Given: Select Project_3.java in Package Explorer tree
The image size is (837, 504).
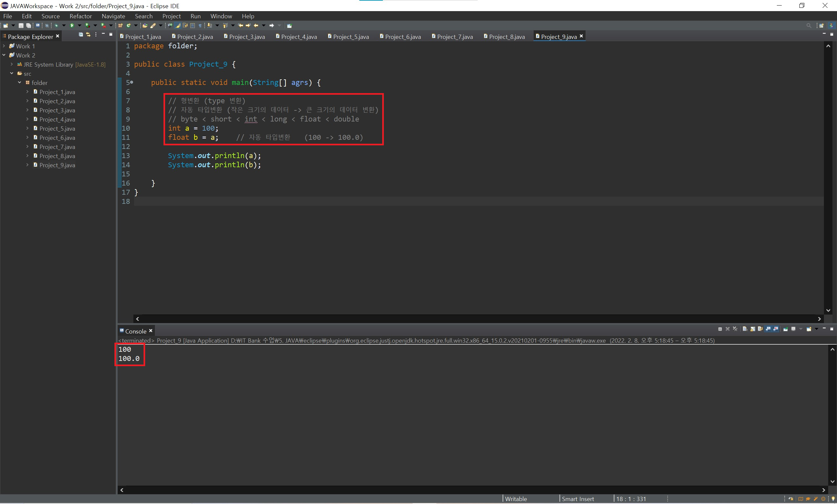Looking at the screenshot, I should click(57, 110).
